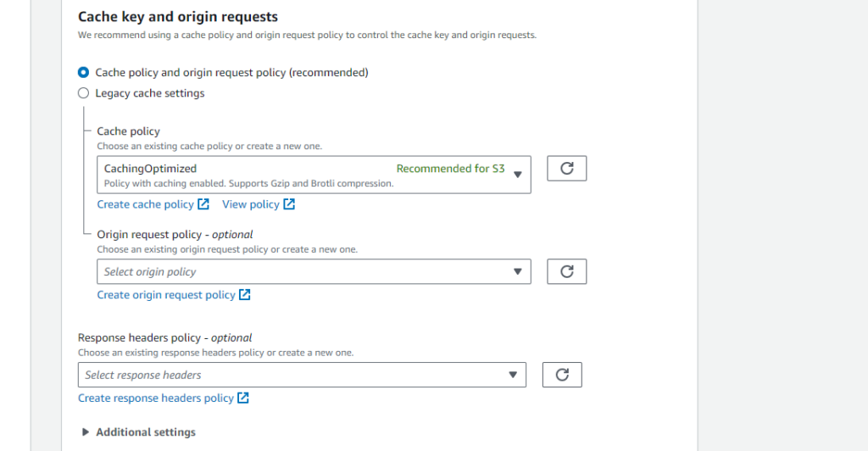Click external-link icon next to Create response headers policy

243,398
